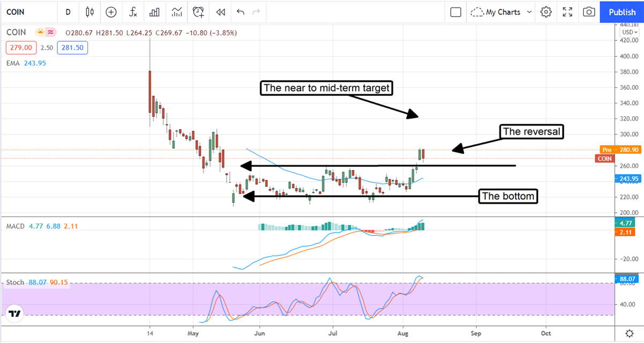The height and width of the screenshot is (343, 644).
Task: Create an alert with the alarm clock icon
Action: coord(199,12)
